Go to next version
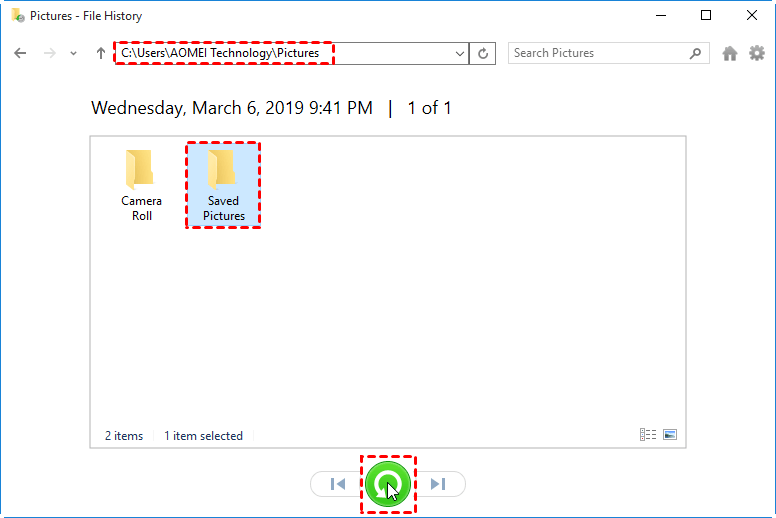The width and height of the screenshot is (776, 518). [438, 484]
